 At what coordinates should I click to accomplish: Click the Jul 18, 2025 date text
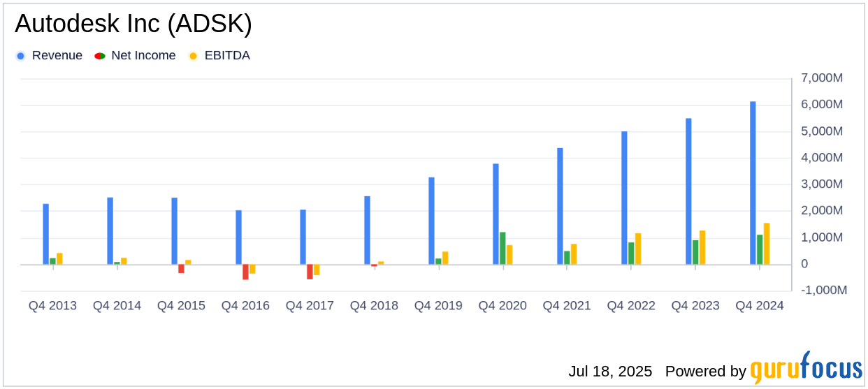[610, 372]
